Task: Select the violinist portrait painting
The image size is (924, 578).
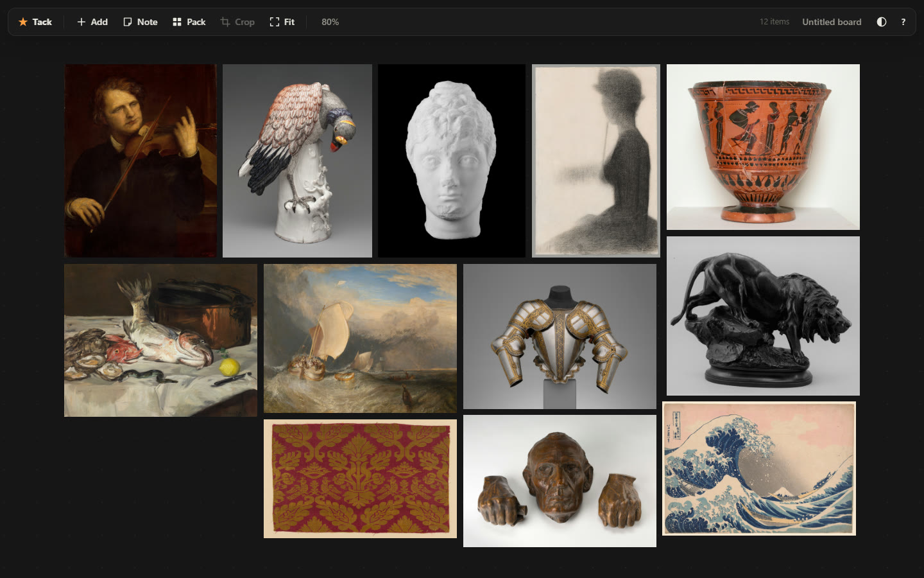Action: point(141,161)
